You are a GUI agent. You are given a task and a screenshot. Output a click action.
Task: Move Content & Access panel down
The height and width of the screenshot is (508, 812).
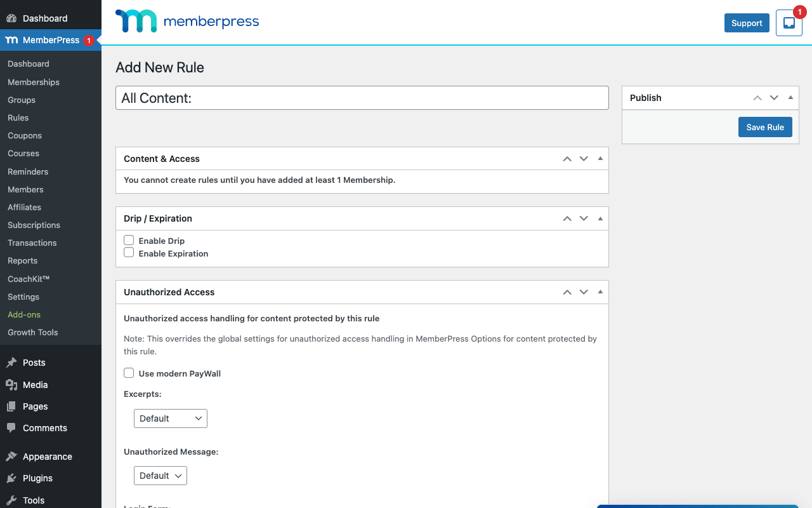point(584,159)
